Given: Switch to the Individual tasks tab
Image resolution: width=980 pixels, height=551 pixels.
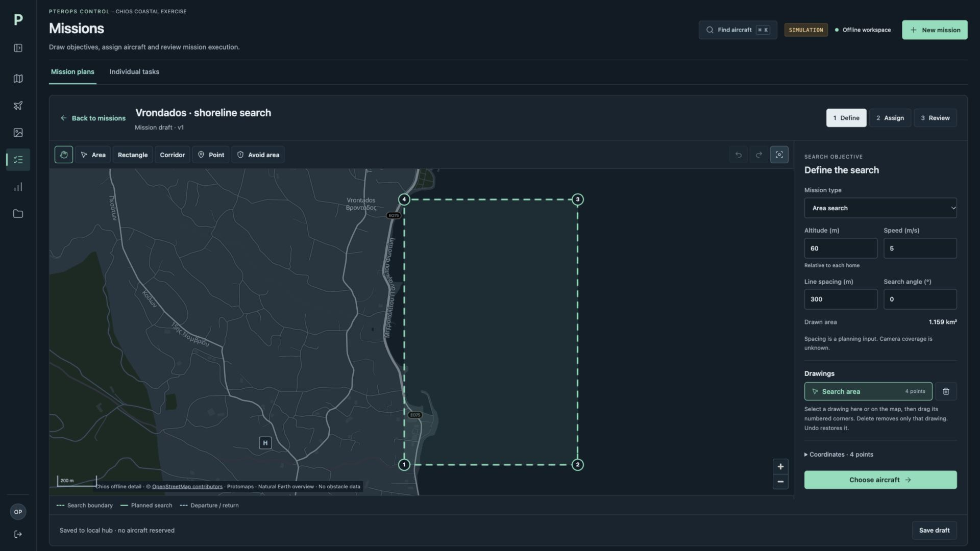Looking at the screenshot, I should click(134, 72).
